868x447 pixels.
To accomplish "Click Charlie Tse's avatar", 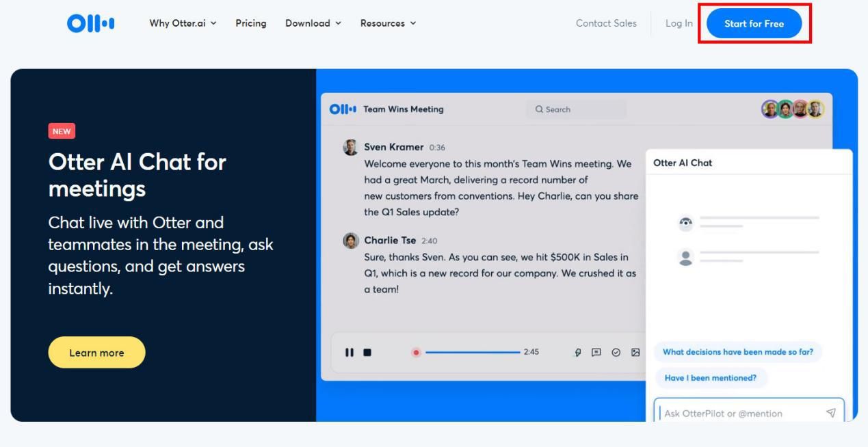I will [350, 241].
